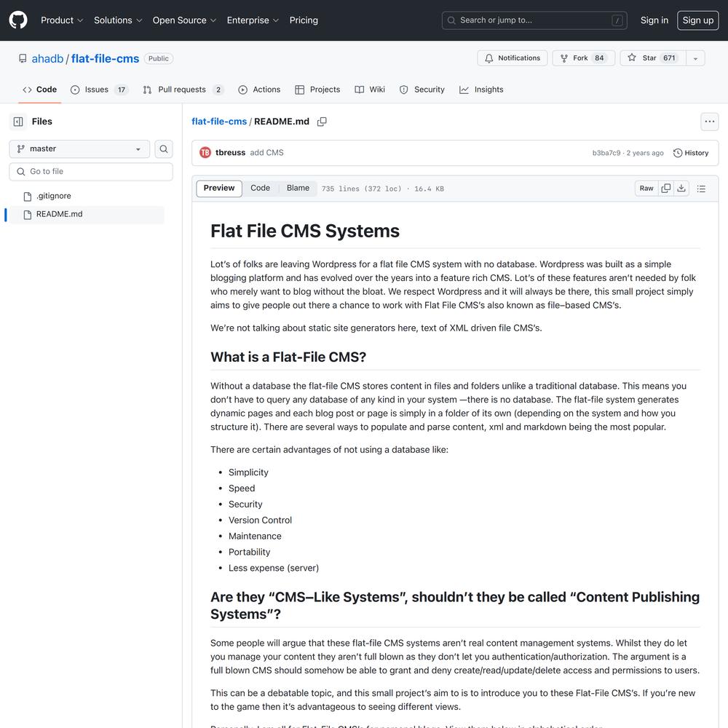The height and width of the screenshot is (728, 728).
Task: Focus the Search or jump to field
Action: [534, 20]
